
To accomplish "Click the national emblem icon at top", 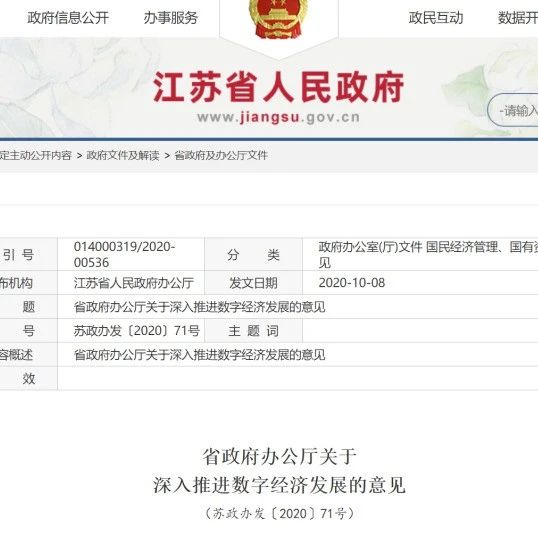I will pos(278,18).
